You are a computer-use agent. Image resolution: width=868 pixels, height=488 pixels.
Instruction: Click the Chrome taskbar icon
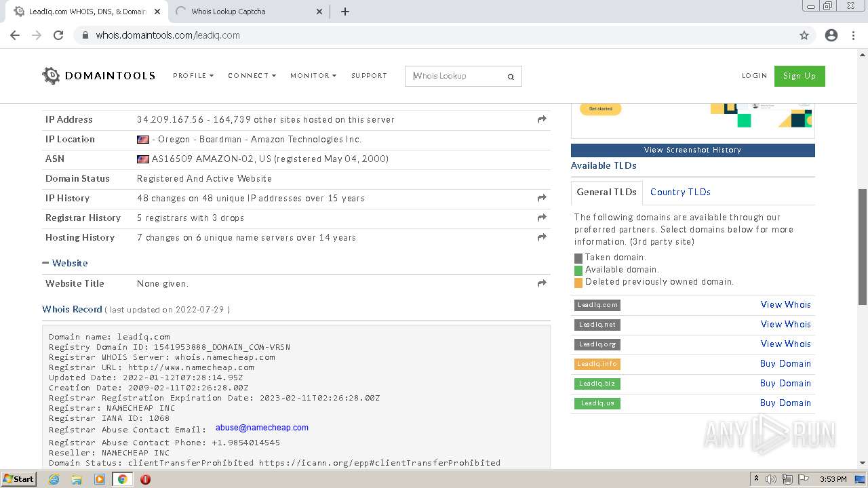[122, 479]
